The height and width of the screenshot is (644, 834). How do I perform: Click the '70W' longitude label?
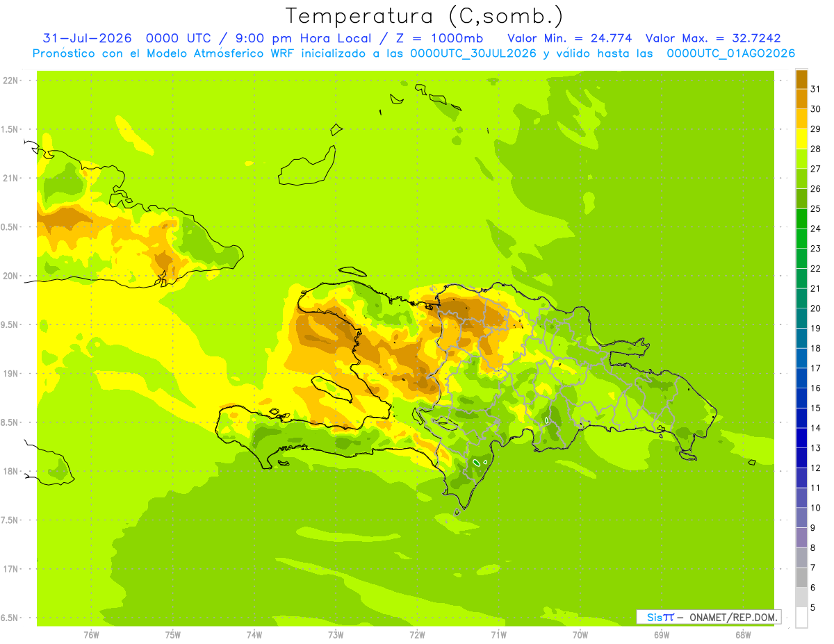tap(580, 634)
